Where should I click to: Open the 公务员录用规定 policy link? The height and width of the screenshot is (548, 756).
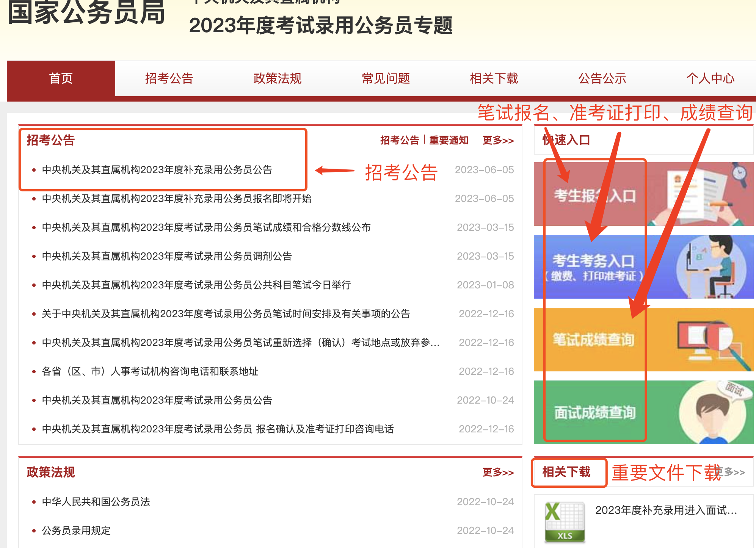[76, 531]
